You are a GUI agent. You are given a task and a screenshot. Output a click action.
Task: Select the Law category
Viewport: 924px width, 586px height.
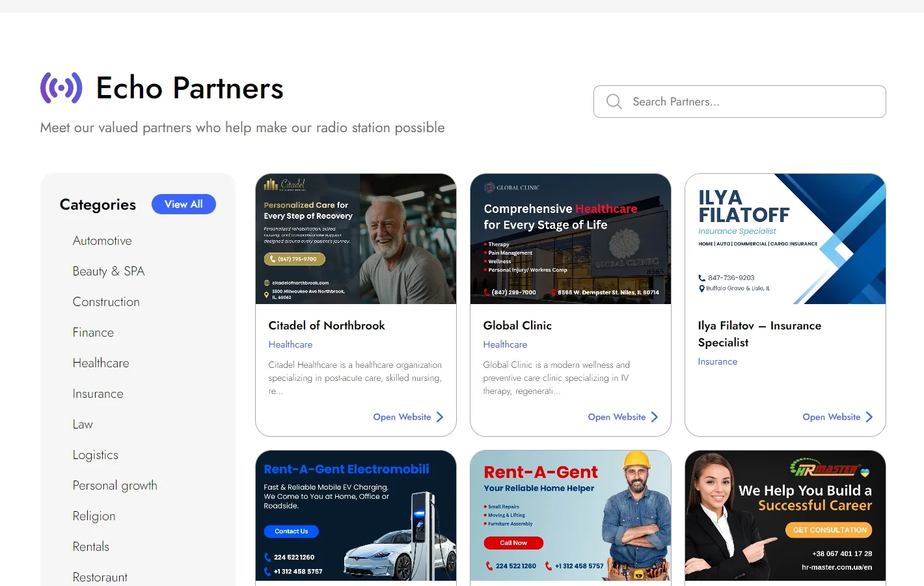tap(83, 425)
